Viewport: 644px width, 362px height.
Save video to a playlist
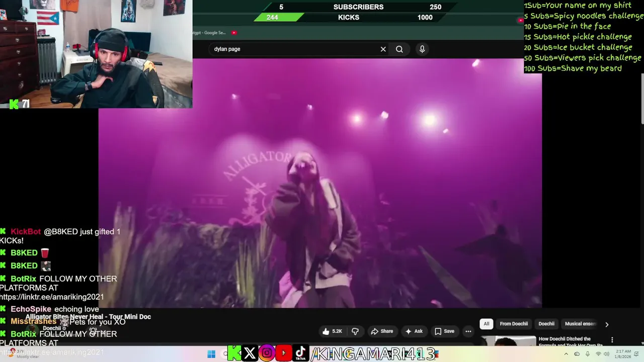point(445,331)
